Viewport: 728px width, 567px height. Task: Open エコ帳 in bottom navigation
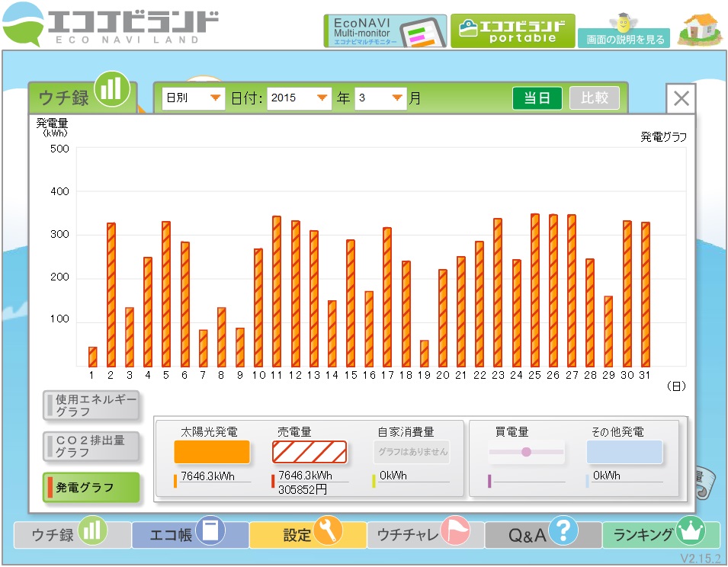pyautogui.click(x=190, y=535)
